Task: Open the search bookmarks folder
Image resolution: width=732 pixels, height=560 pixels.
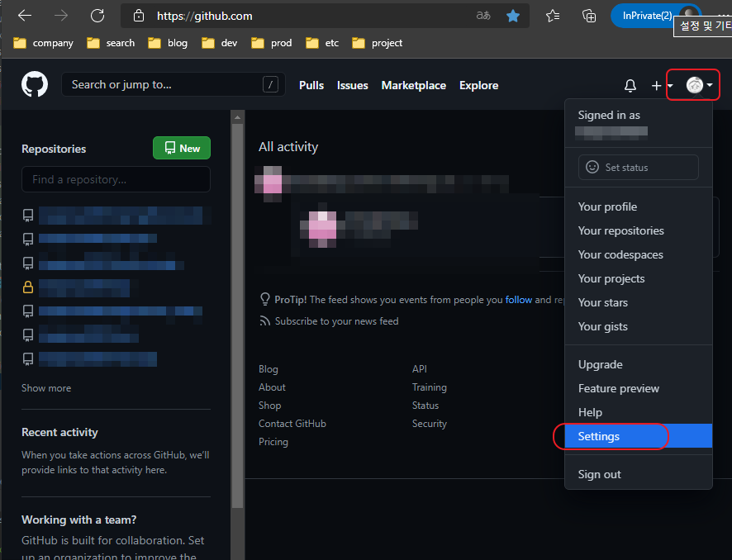Action: [x=111, y=43]
